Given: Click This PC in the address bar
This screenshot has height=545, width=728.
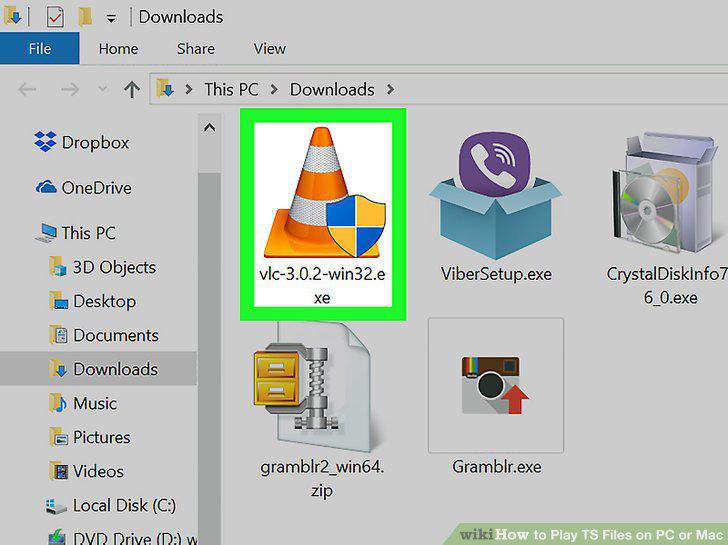Looking at the screenshot, I should click(231, 89).
